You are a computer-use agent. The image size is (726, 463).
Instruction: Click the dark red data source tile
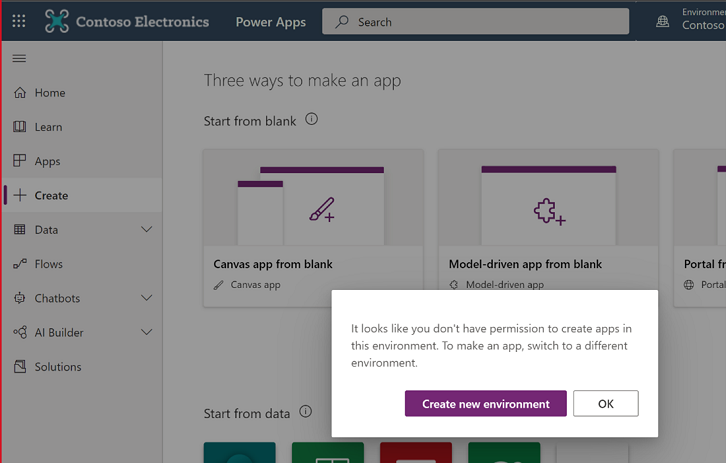tap(416, 452)
